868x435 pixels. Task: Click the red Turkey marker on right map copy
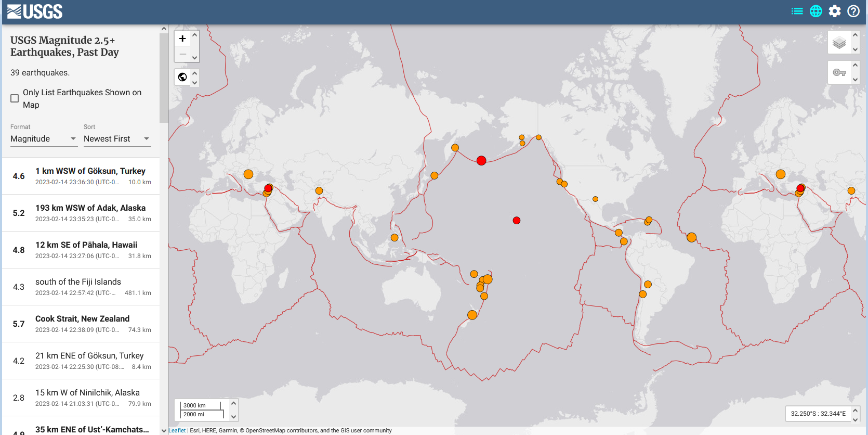point(800,188)
